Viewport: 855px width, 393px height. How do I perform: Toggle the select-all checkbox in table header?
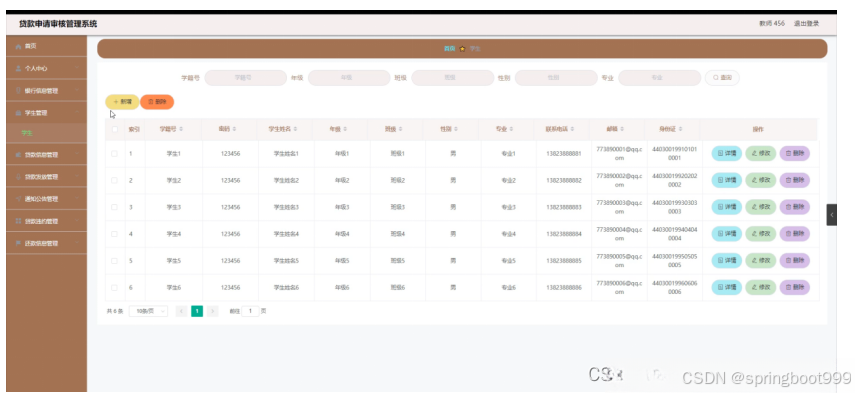tap(114, 129)
